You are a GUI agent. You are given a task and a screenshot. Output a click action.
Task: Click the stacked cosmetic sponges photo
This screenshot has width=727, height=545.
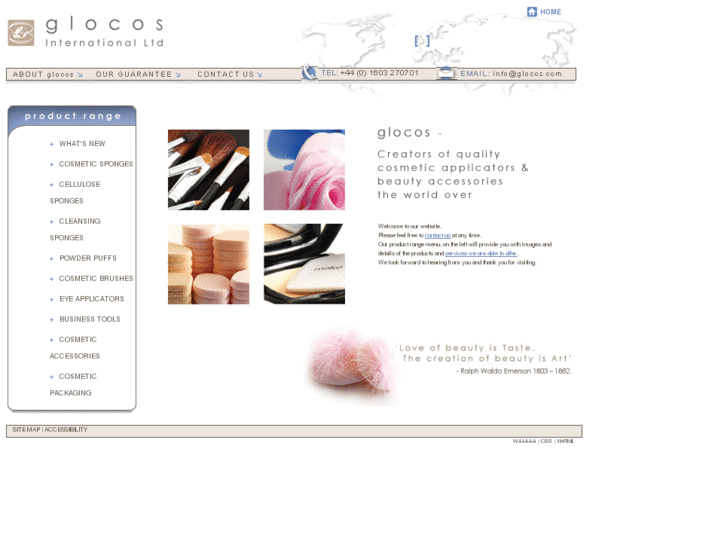pyautogui.click(x=209, y=264)
